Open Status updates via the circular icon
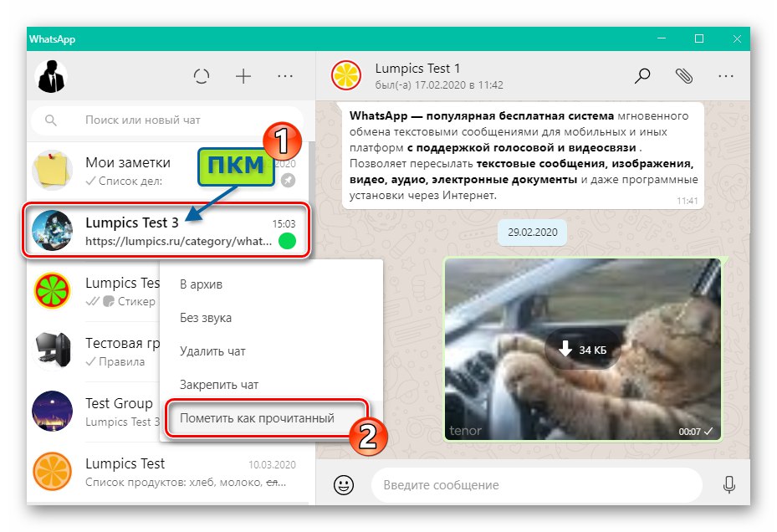This screenshot has width=777, height=532. pyautogui.click(x=202, y=76)
